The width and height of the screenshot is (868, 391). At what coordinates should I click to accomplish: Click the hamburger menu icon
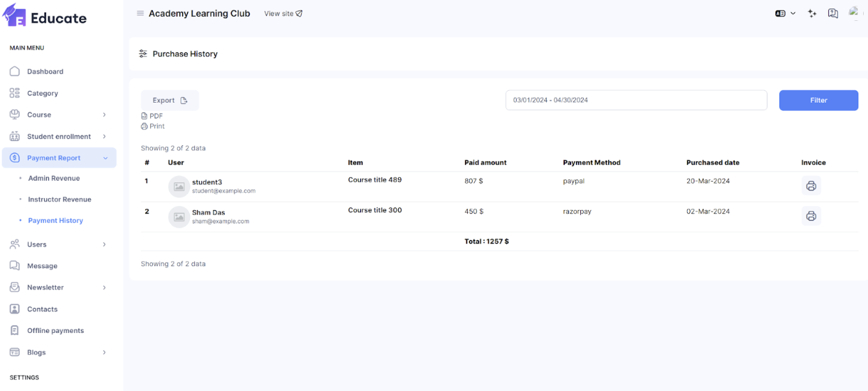tap(140, 13)
